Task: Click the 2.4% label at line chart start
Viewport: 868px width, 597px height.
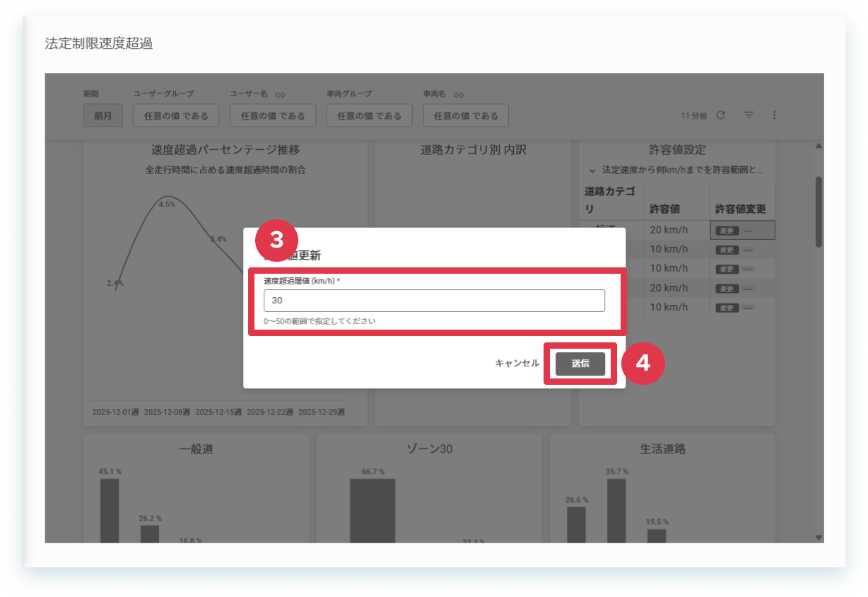Action: [115, 283]
